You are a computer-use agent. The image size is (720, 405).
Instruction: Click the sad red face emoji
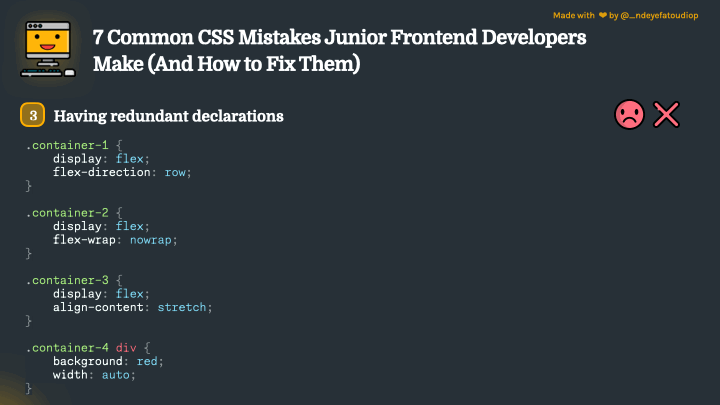pyautogui.click(x=629, y=114)
